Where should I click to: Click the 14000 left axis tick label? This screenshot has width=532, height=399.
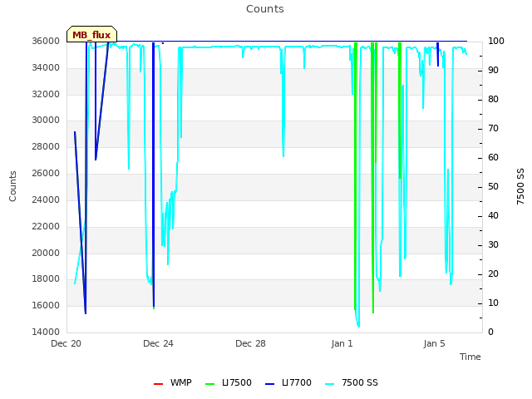[46, 332]
